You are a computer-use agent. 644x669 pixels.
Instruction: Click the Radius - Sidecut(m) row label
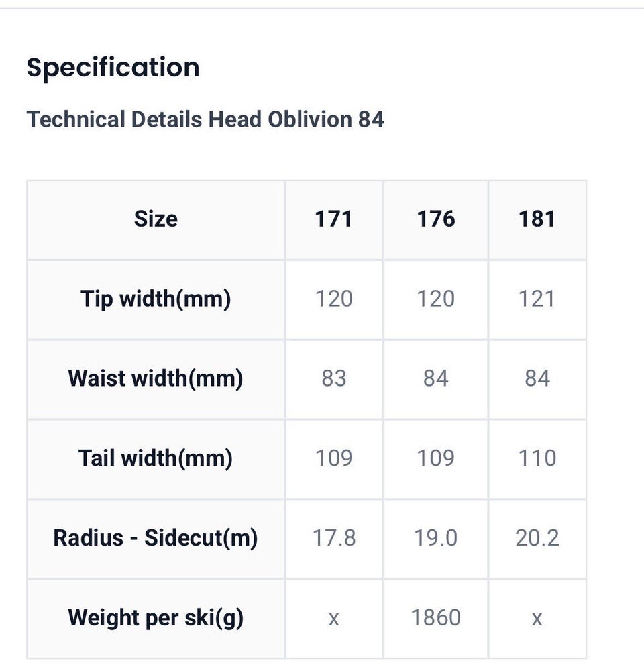(156, 538)
